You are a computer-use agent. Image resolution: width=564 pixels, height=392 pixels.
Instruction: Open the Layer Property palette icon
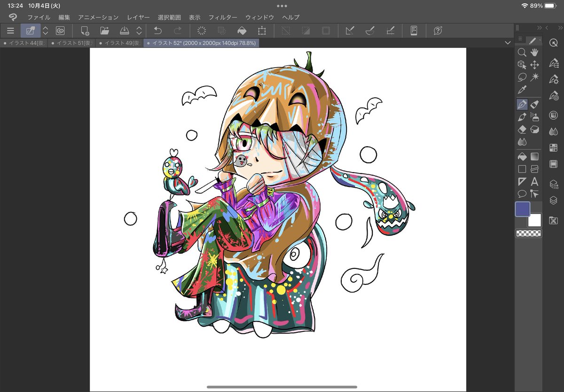point(553,185)
